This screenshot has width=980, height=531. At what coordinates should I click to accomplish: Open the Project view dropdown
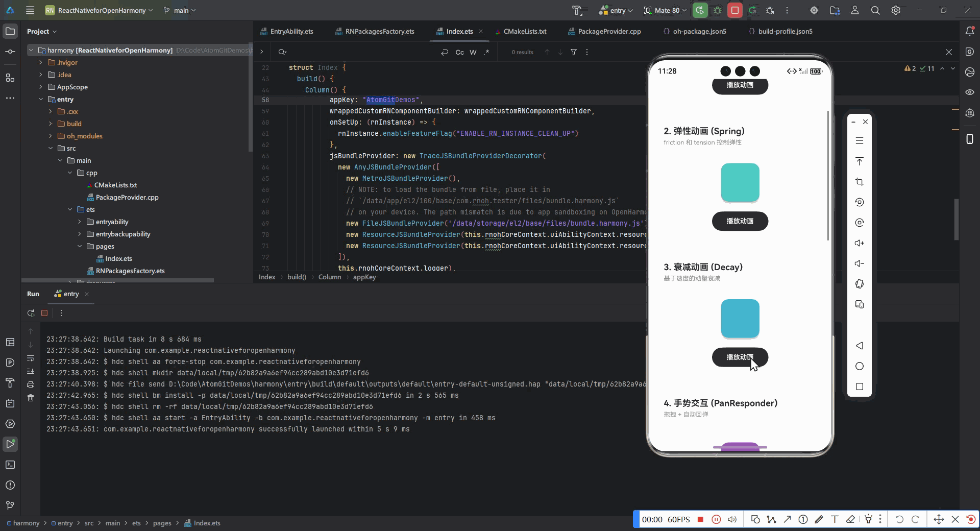click(x=42, y=31)
